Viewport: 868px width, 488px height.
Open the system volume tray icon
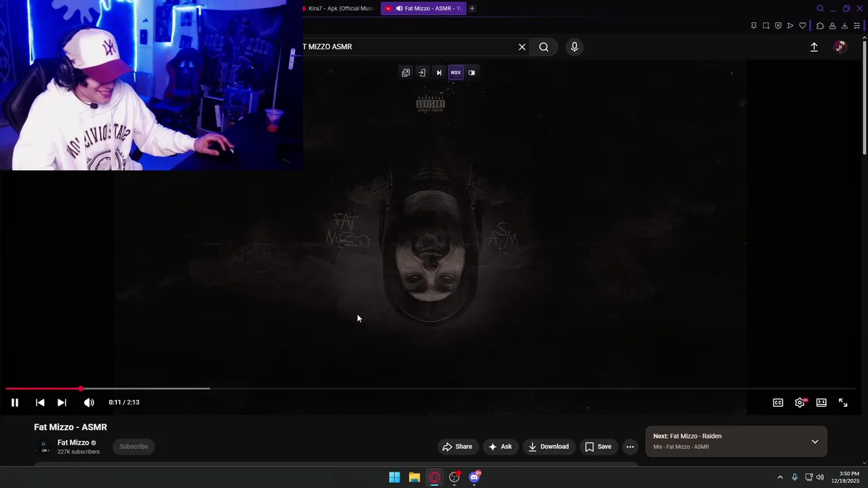[820, 477]
